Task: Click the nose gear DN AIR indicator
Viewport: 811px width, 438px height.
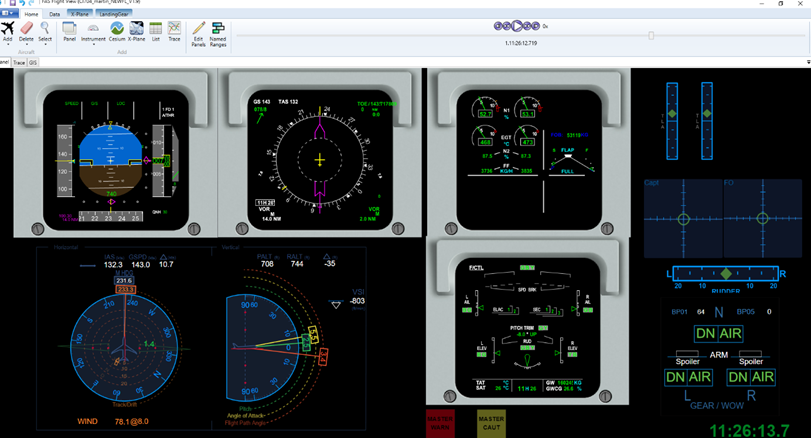Action: pyautogui.click(x=718, y=334)
